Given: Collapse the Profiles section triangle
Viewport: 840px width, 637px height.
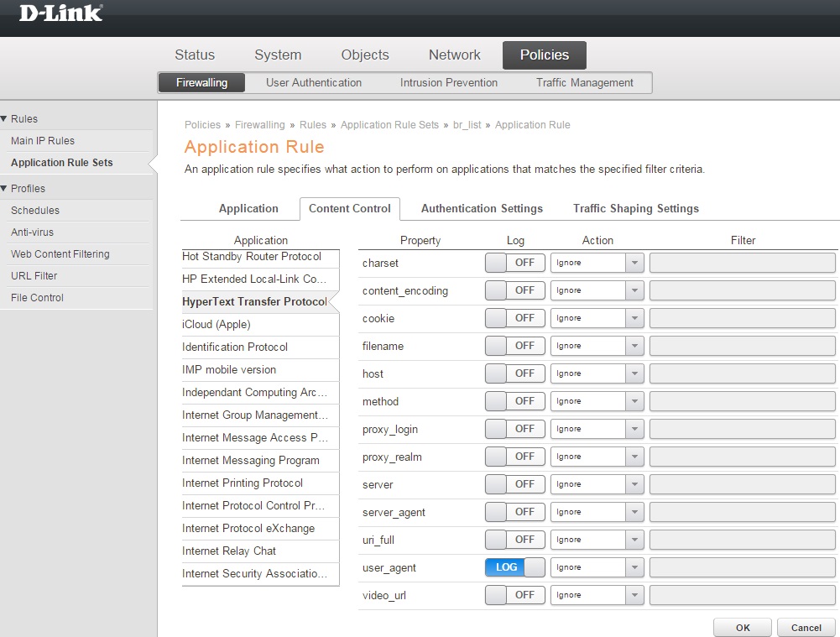Looking at the screenshot, I should pos(4,189).
